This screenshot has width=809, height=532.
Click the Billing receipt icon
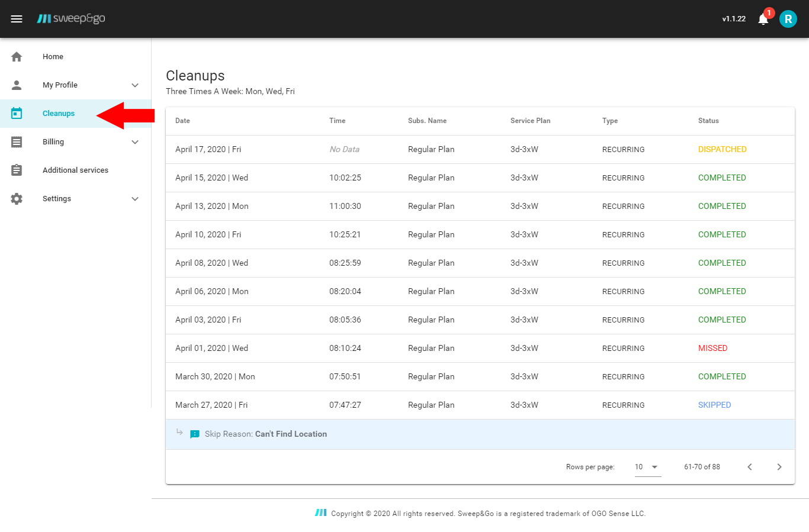17,142
